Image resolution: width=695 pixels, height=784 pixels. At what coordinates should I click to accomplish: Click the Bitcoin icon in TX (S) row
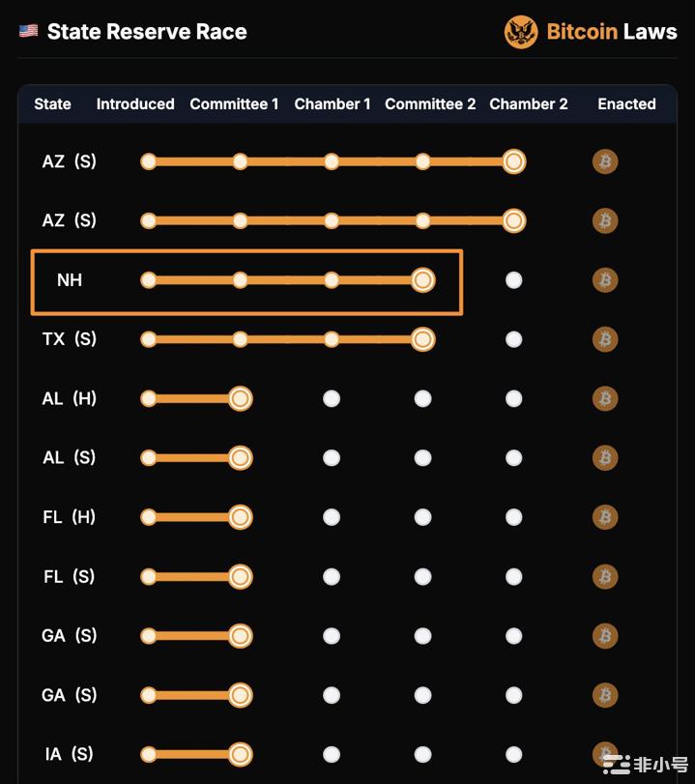605,339
